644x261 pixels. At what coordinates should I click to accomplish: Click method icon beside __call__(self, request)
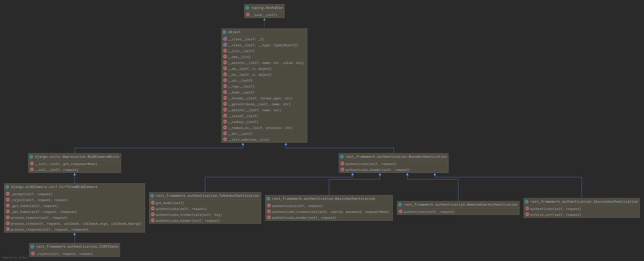point(32,170)
